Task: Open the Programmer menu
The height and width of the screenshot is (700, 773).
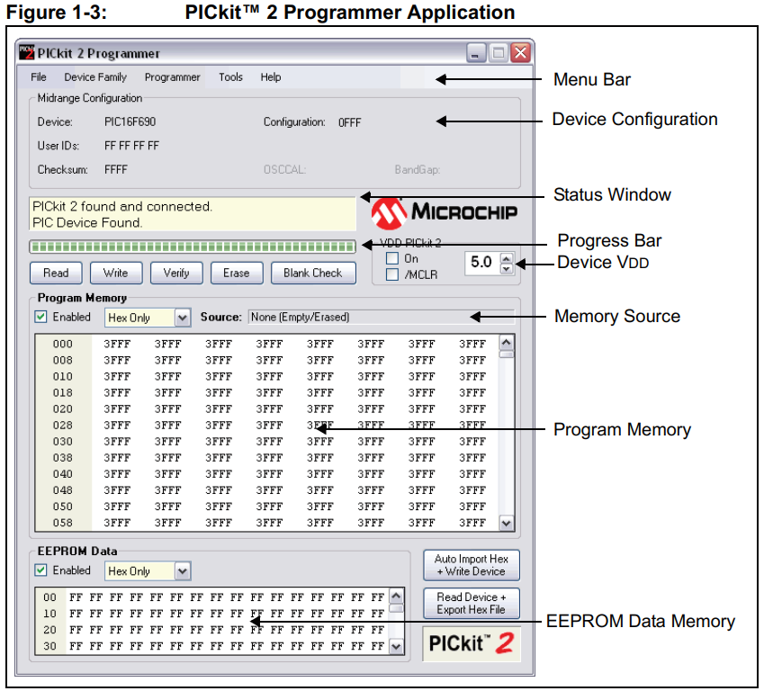Action: coord(173,77)
